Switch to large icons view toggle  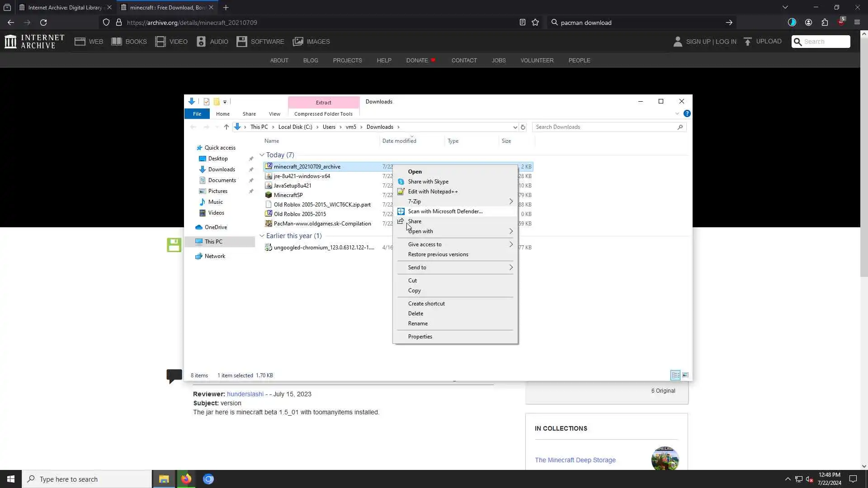tap(685, 375)
